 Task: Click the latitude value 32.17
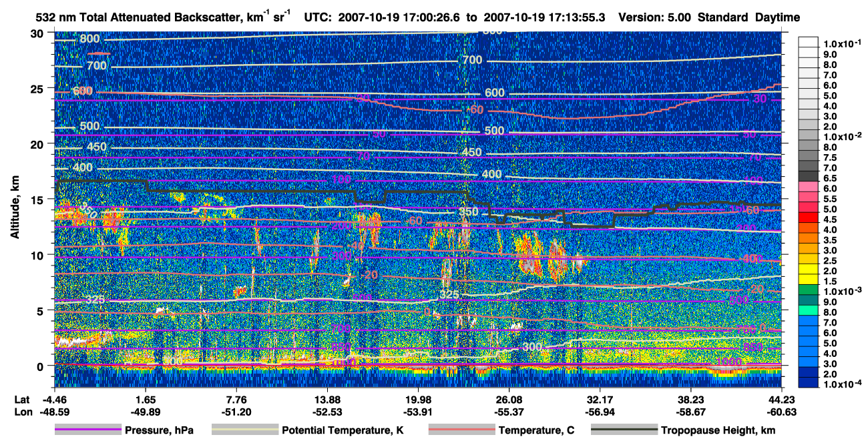pyautogui.click(x=600, y=399)
